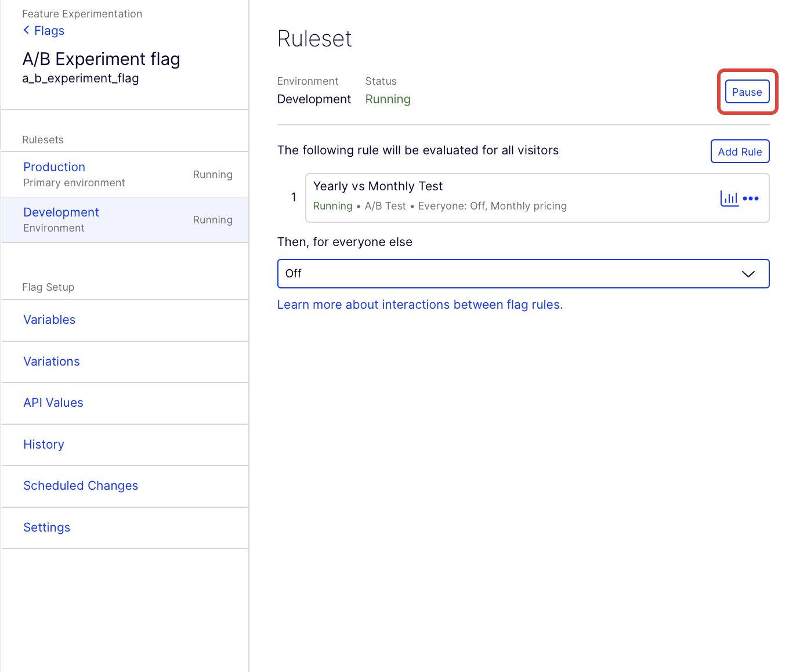Select the Production ruleset
Image resolution: width=789 pixels, height=672 pixels.
[55, 167]
